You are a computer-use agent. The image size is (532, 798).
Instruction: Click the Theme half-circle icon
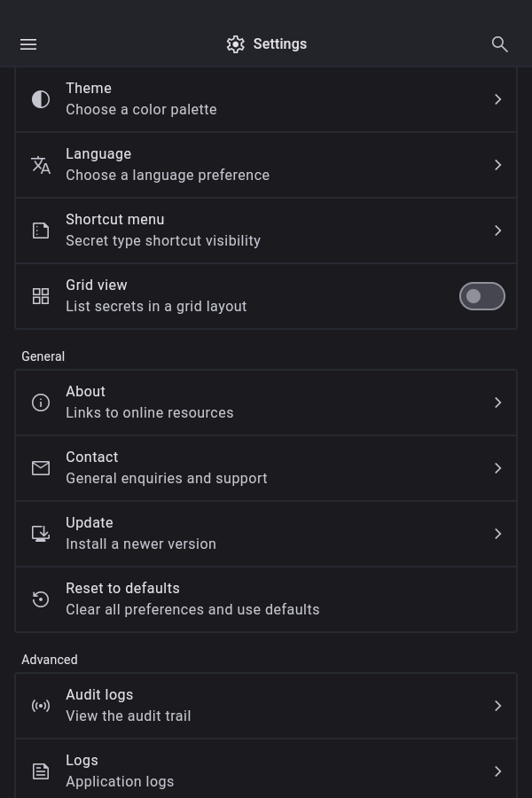coord(41,99)
